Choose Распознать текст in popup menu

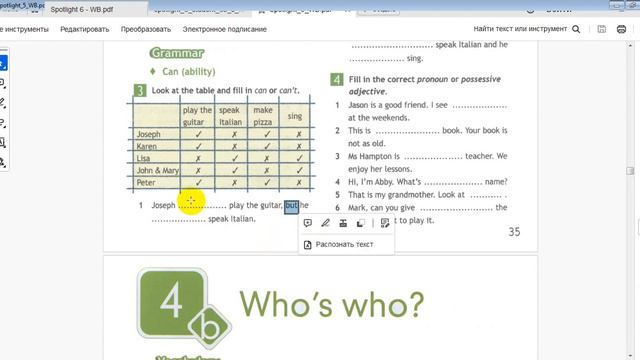coord(344,244)
